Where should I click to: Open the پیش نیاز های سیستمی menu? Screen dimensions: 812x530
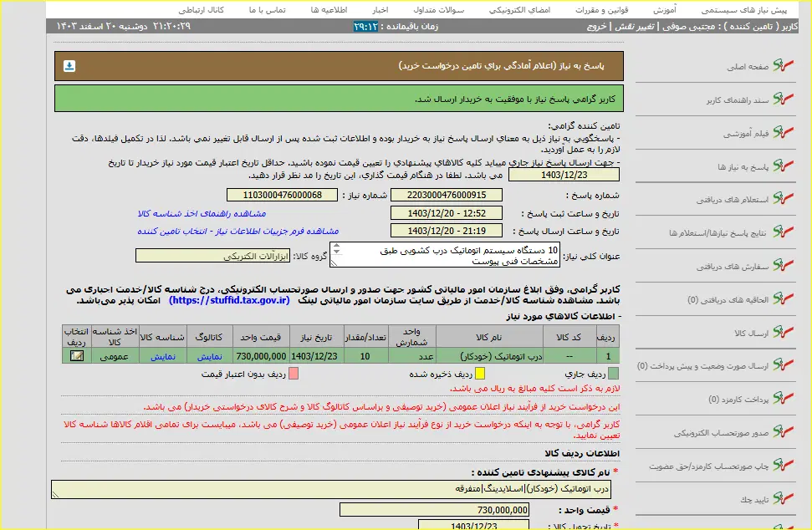click(743, 10)
